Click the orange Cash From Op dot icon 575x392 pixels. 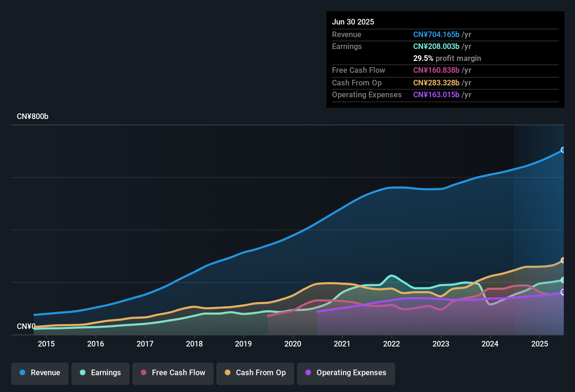228,373
